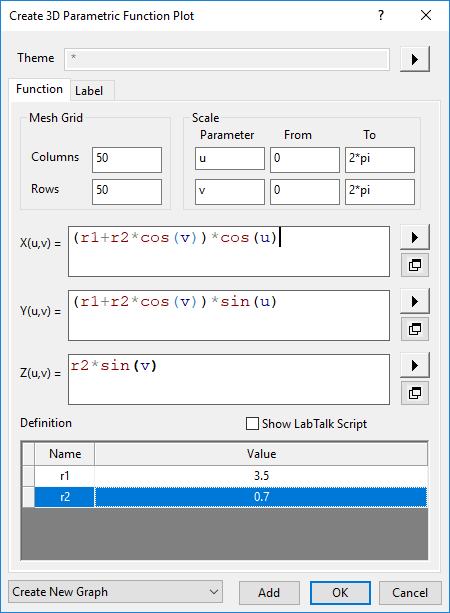This screenshot has width=450, height=613.
Task: Select the value 3.5 cell
Action: coord(261,476)
